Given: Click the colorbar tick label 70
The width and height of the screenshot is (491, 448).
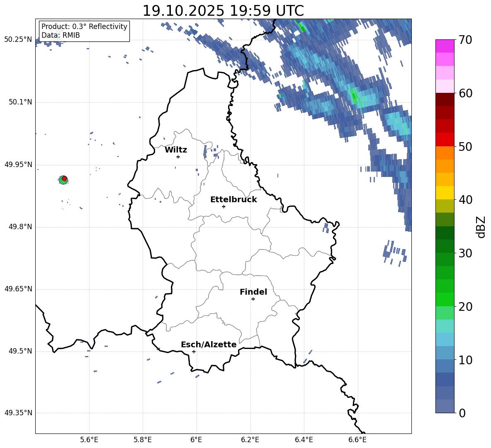Looking at the screenshot, I should pyautogui.click(x=465, y=40).
